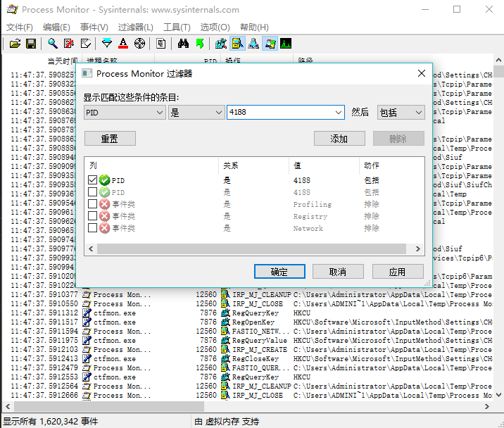
Task: Open the relation dropdown showing 是
Action: pos(196,113)
